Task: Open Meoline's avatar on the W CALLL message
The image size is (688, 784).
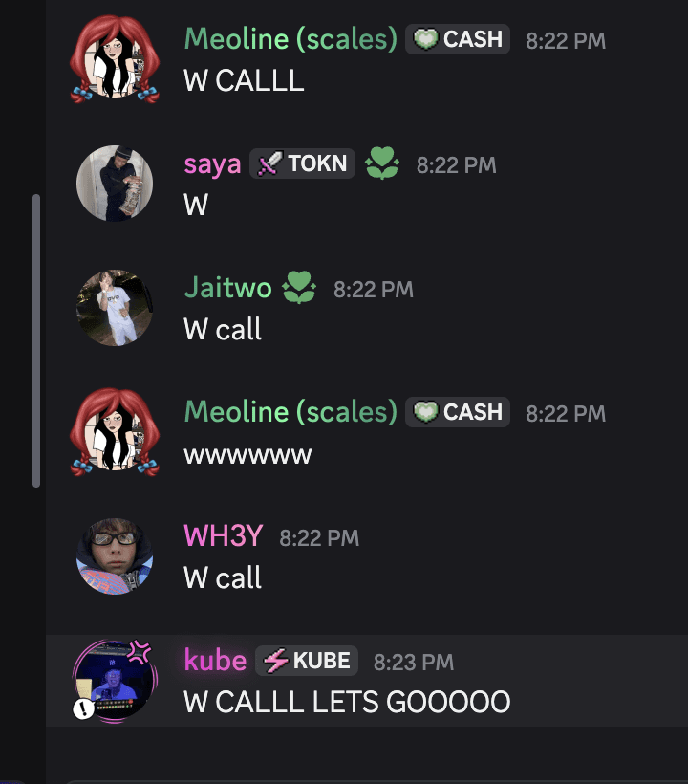Action: [115, 59]
